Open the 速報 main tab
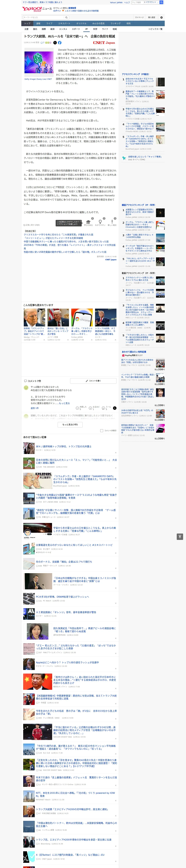Screen dimensions: 186x868 coord(38,24)
